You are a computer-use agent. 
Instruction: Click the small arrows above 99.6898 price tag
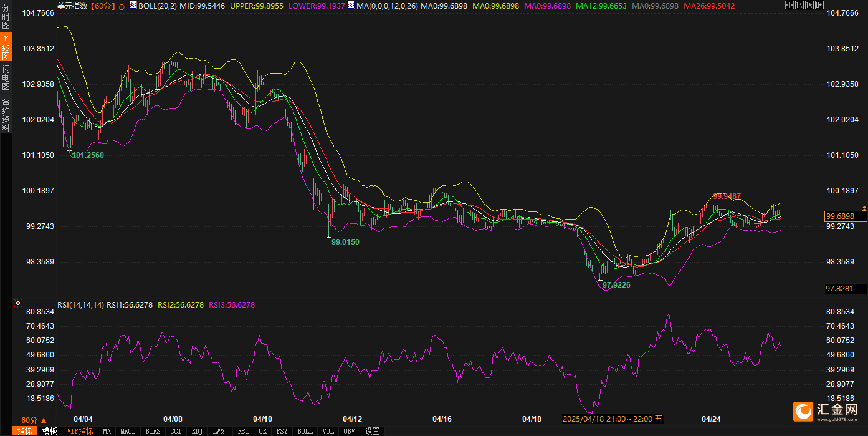point(864,208)
